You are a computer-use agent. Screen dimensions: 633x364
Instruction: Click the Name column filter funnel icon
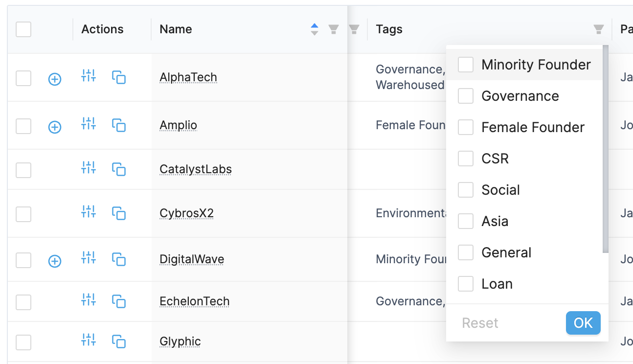[334, 29]
